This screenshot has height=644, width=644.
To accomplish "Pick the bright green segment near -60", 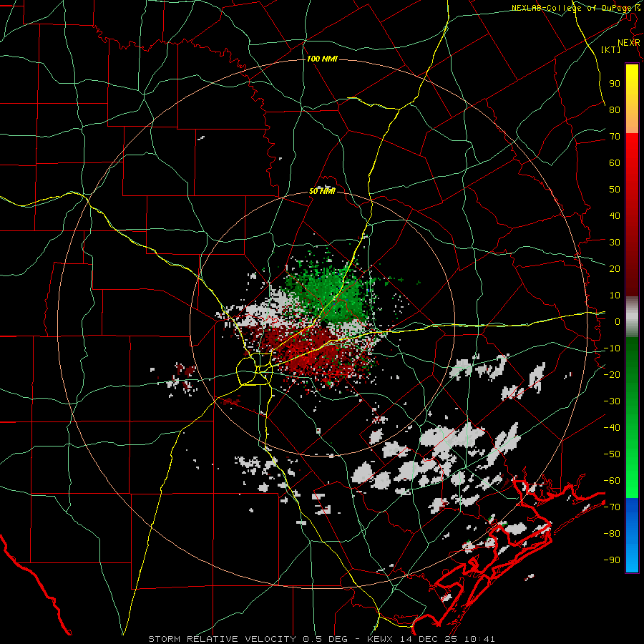I will tap(632, 484).
